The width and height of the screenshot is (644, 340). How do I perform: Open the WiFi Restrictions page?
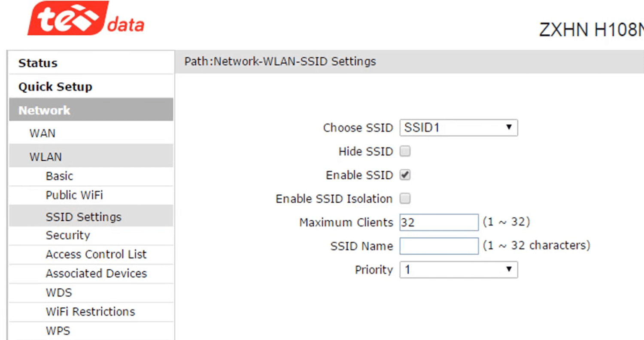90,312
